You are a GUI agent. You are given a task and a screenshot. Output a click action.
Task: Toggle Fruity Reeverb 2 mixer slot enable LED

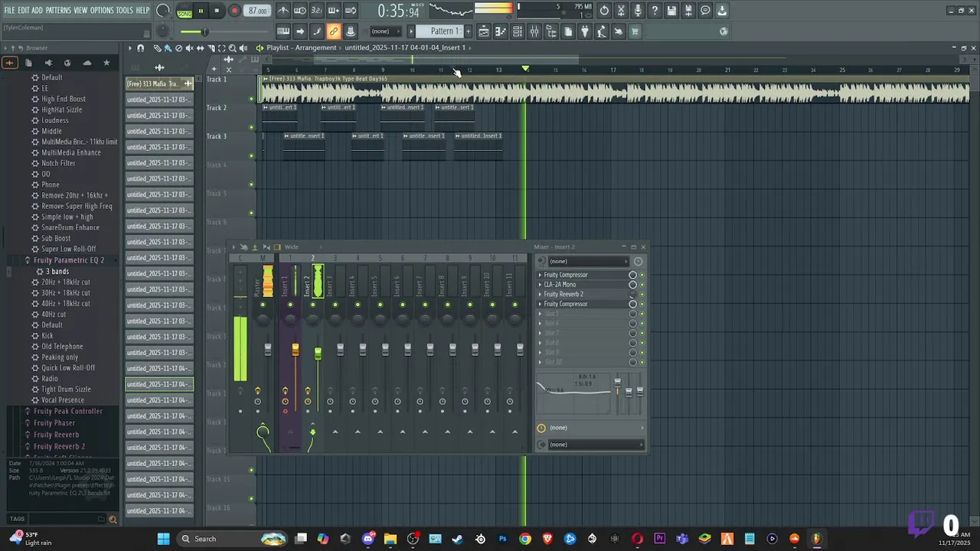click(x=642, y=294)
